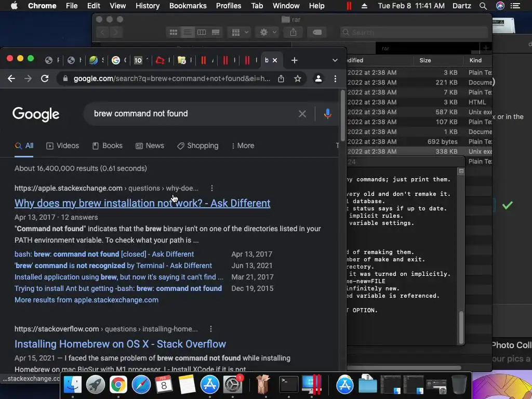
Task: Click the Chrome address bar URL
Action: (x=171, y=79)
